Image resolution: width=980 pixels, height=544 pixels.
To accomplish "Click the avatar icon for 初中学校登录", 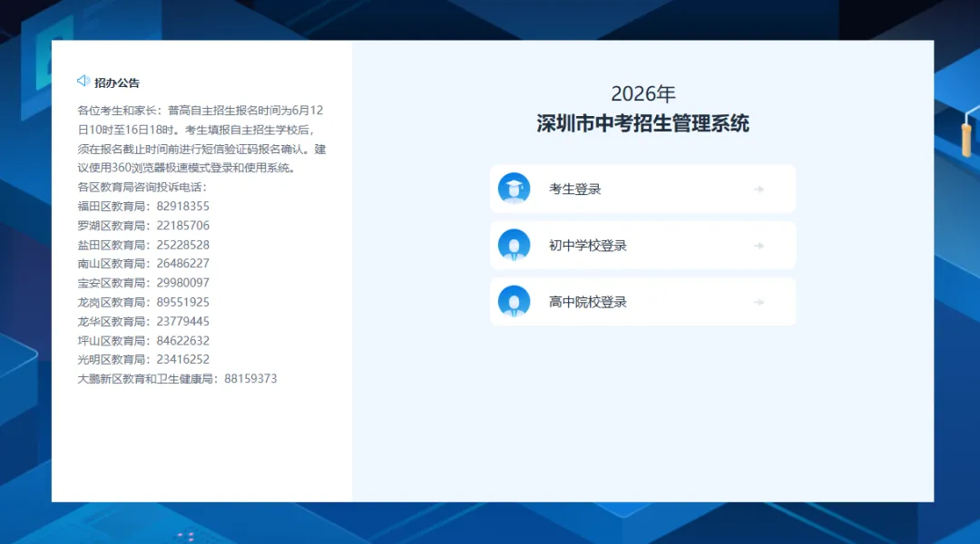I will (514, 245).
